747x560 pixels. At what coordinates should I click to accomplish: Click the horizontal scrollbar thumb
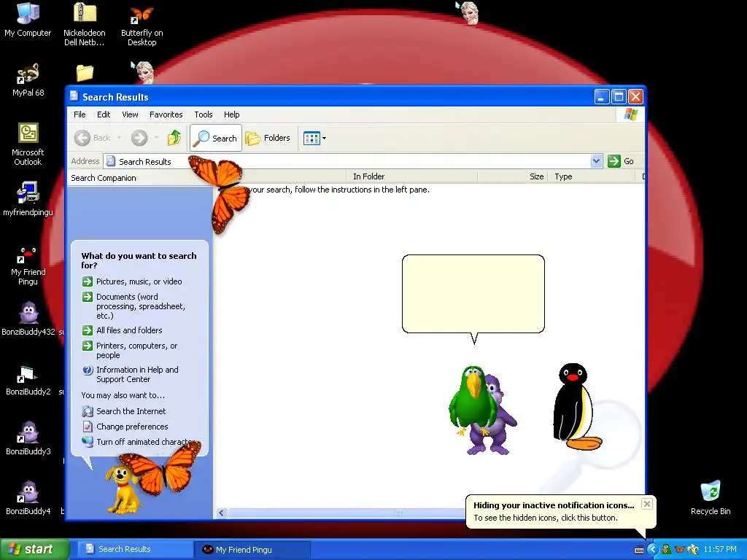[347, 513]
